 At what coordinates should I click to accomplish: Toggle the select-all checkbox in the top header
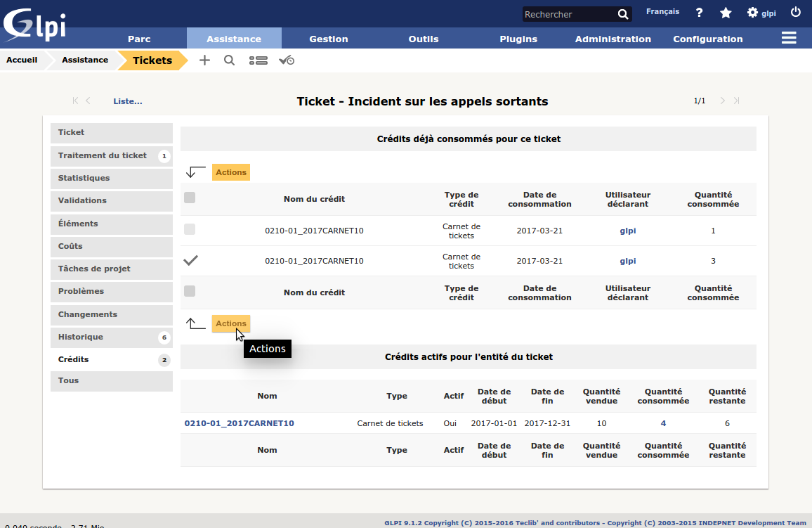[x=190, y=198]
